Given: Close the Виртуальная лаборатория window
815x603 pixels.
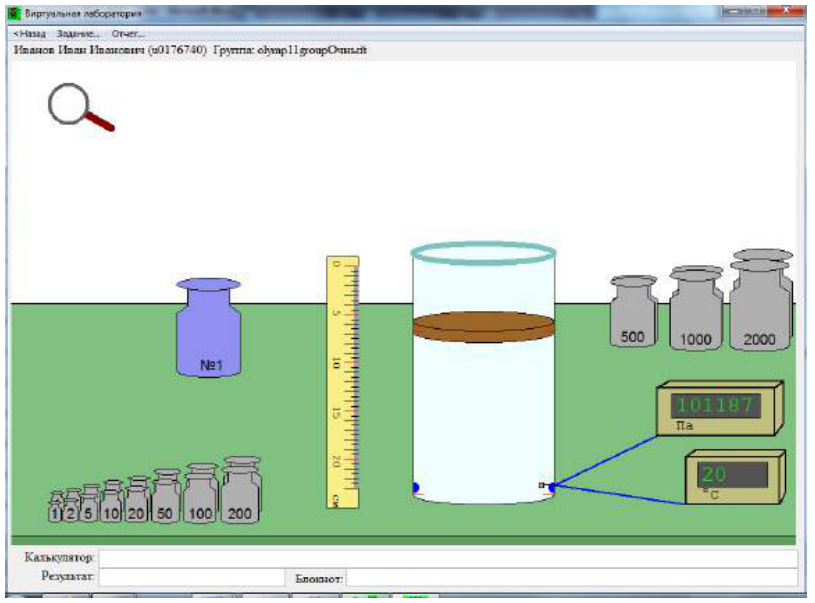Looking at the screenshot, I should [x=786, y=11].
